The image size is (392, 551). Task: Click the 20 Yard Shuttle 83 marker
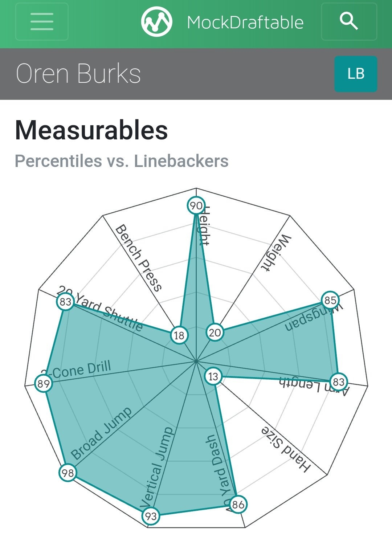[x=66, y=302]
